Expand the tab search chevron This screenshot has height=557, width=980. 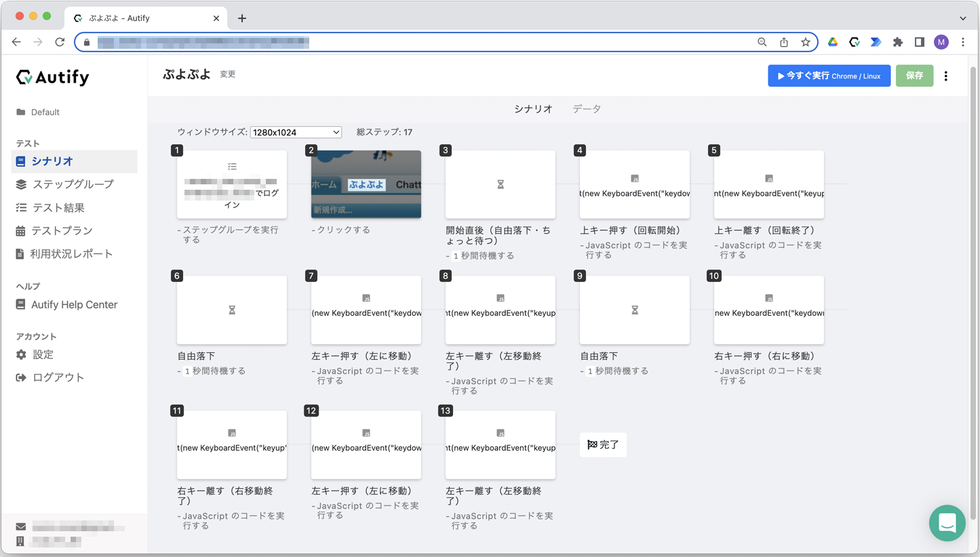[x=963, y=18]
